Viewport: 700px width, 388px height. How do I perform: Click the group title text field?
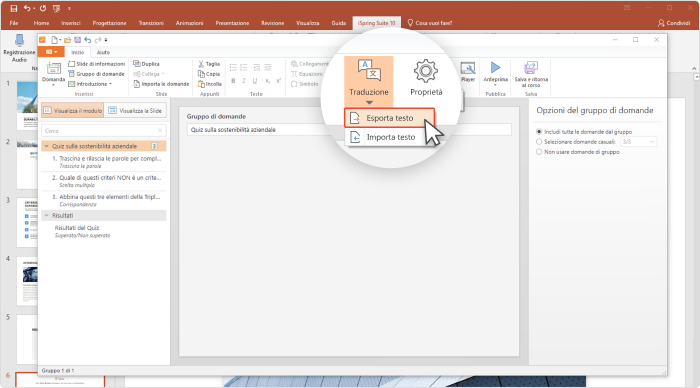(x=349, y=129)
